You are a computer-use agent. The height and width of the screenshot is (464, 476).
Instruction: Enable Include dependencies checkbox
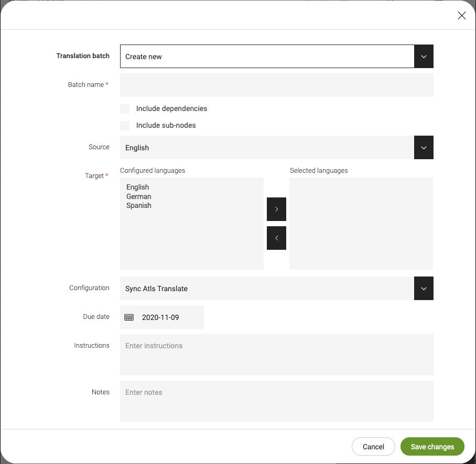click(x=125, y=109)
